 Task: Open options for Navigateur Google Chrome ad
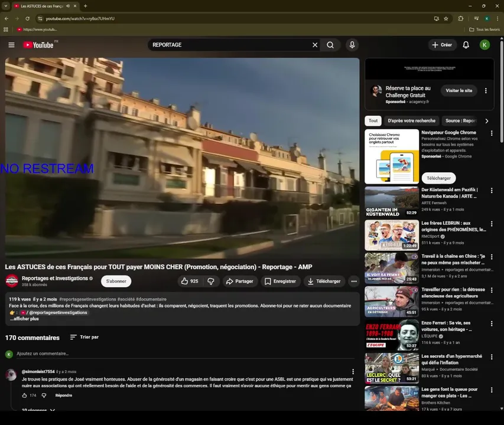coord(492,133)
